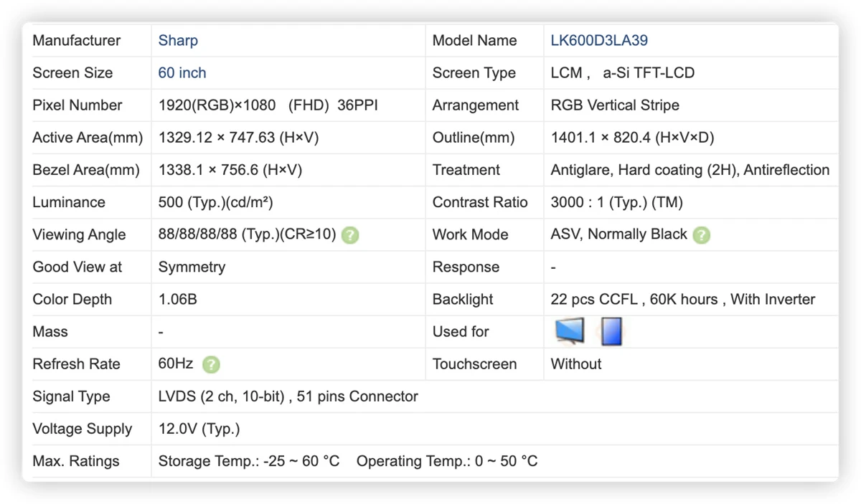Select the Viewing Angle label
The width and height of the screenshot is (861, 504).
point(79,234)
